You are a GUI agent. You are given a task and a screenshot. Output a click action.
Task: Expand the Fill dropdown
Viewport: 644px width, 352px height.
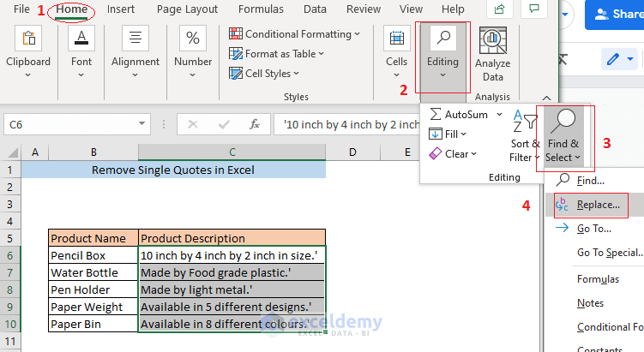449,134
